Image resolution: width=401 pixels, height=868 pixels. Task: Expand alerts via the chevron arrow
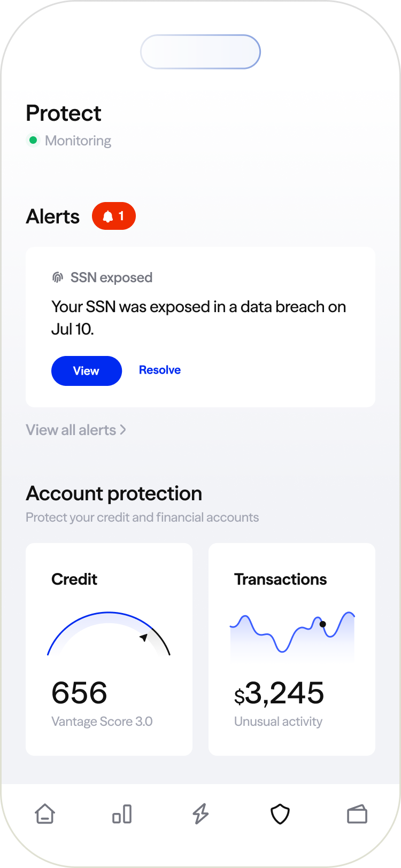coord(123,430)
